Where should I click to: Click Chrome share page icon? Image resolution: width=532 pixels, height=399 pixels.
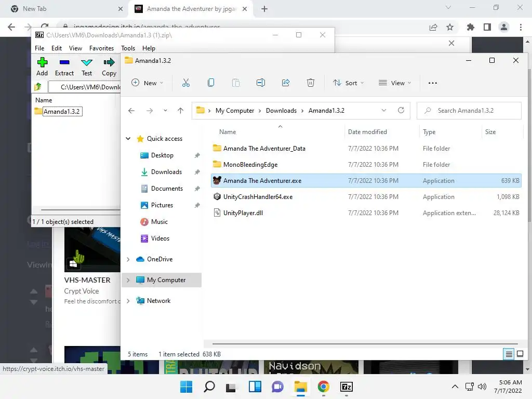pyautogui.click(x=433, y=27)
